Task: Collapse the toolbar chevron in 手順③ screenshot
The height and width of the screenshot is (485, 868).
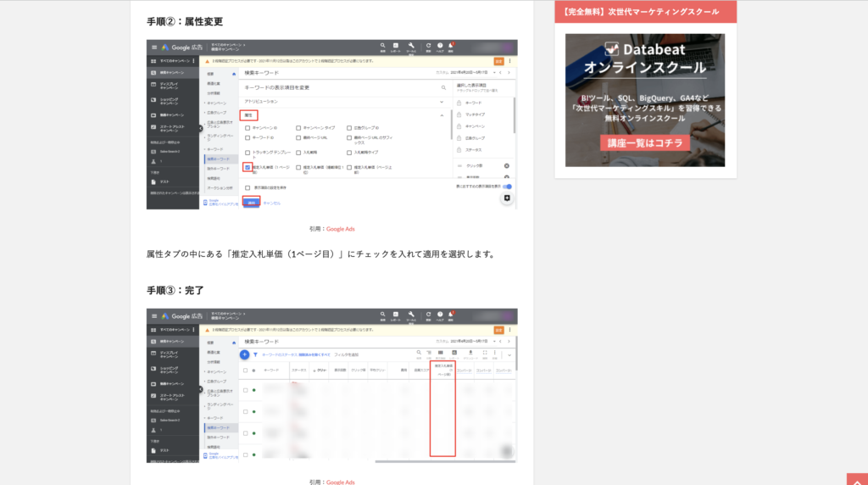Action: coord(509,355)
